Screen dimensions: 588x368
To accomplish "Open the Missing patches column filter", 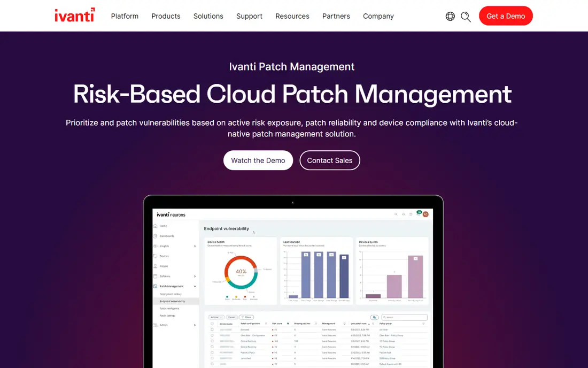I will [316, 324].
